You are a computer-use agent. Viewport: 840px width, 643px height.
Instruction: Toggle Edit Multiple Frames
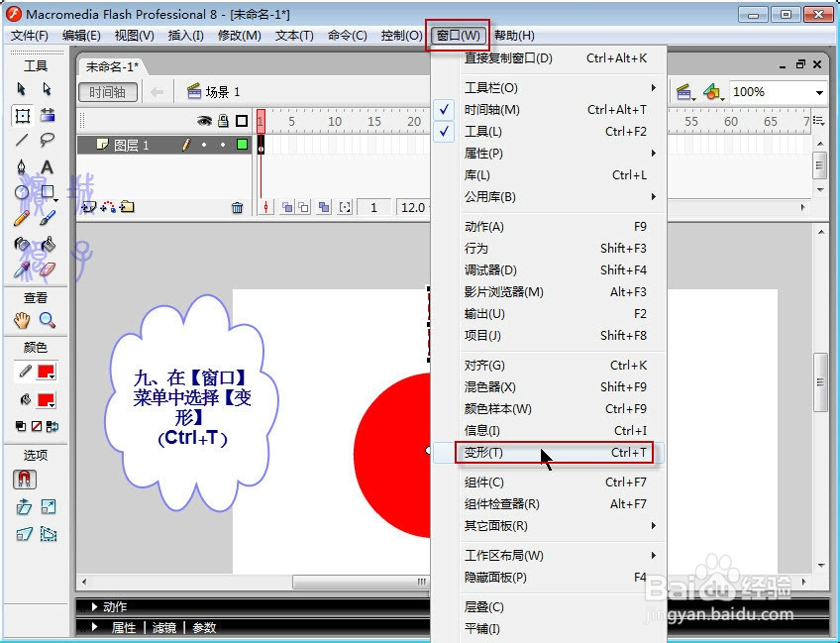pyautogui.click(x=324, y=207)
